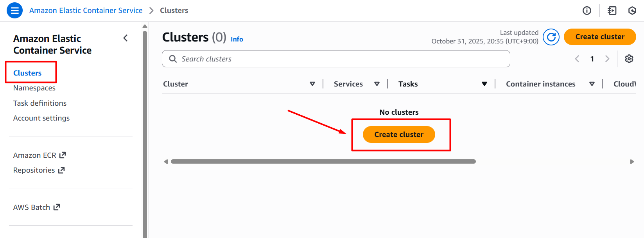
Task: Open the CloudShell terminal icon
Action: 612,11
